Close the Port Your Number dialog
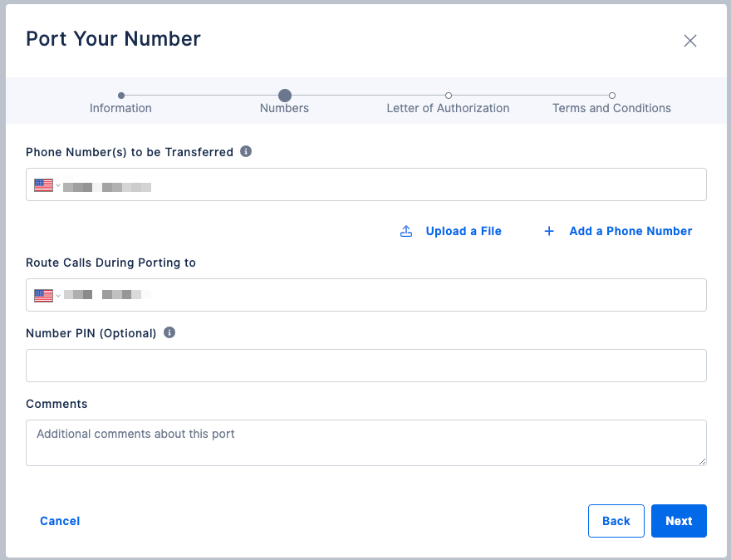The height and width of the screenshot is (560, 731). [690, 41]
